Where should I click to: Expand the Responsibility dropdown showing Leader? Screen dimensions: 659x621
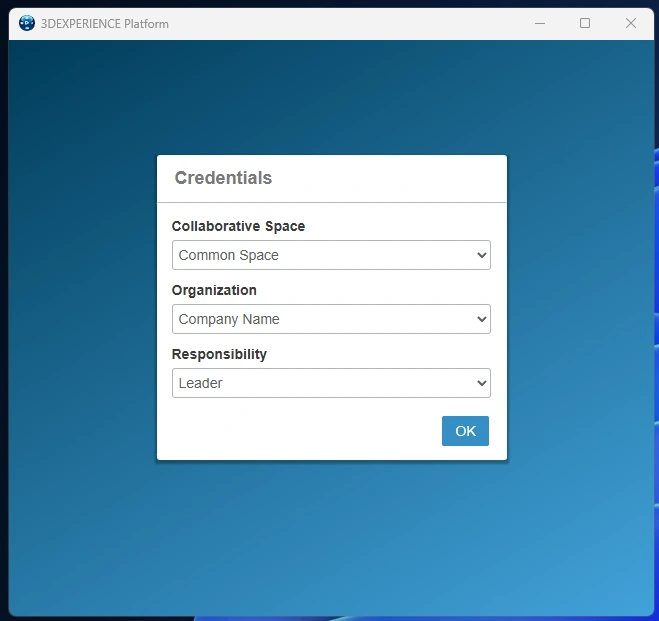[x=331, y=383]
